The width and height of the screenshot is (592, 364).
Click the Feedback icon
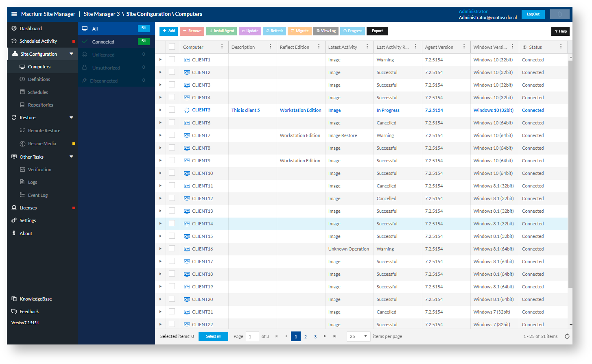tap(14, 312)
